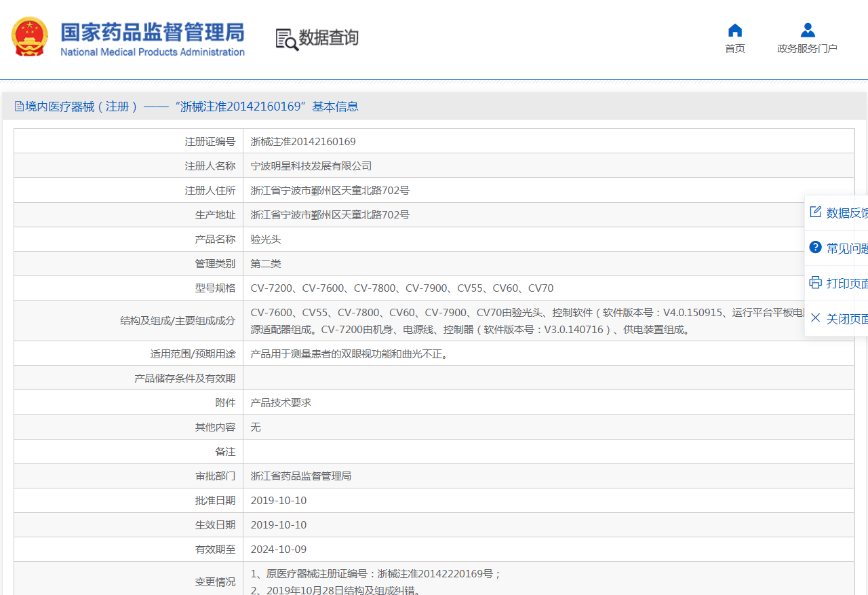Screen dimensions: 868x595
Task: Click the 浙江省药品监督管理局 approval department value
Action: point(301,476)
